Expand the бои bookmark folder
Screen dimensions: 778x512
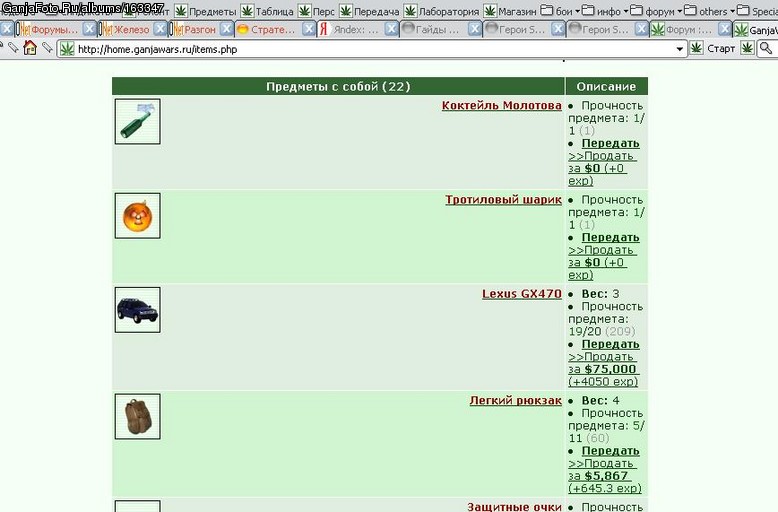pos(560,11)
